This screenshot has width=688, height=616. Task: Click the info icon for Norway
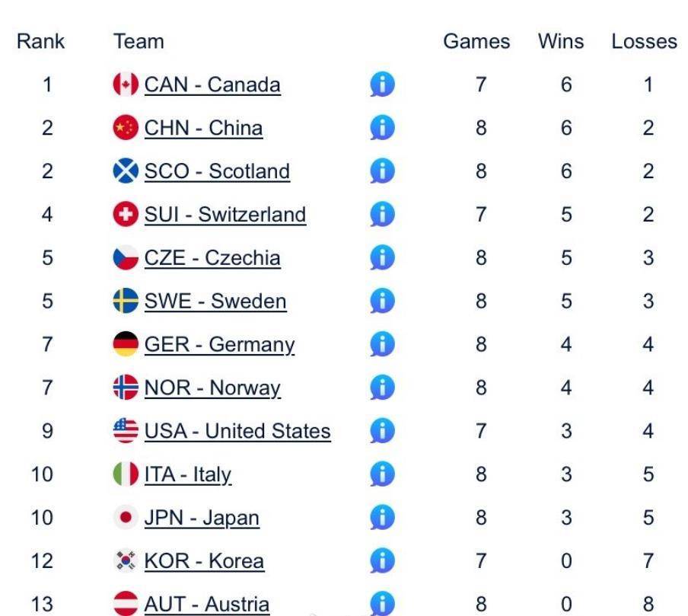click(382, 388)
